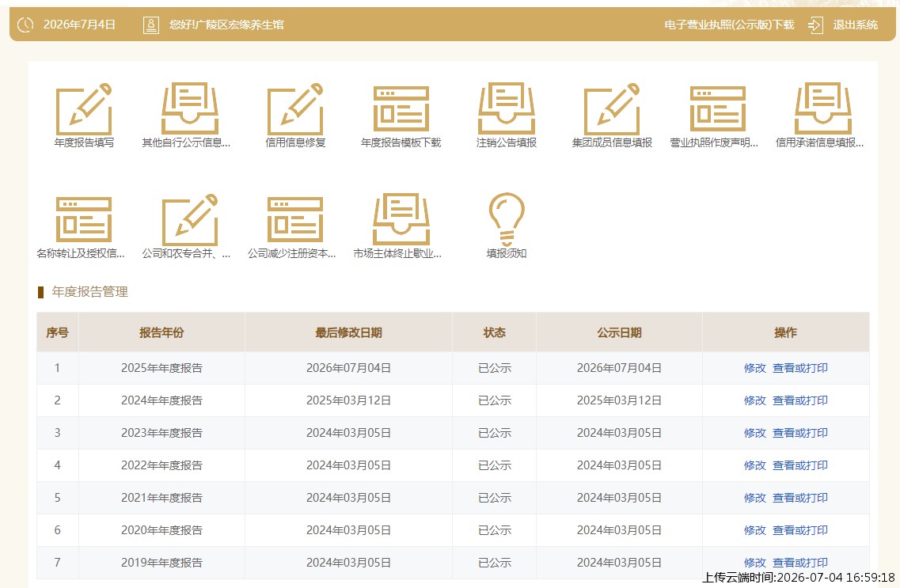The image size is (900, 588).
Task: Select the 公示日期 column header
Action: click(619, 332)
